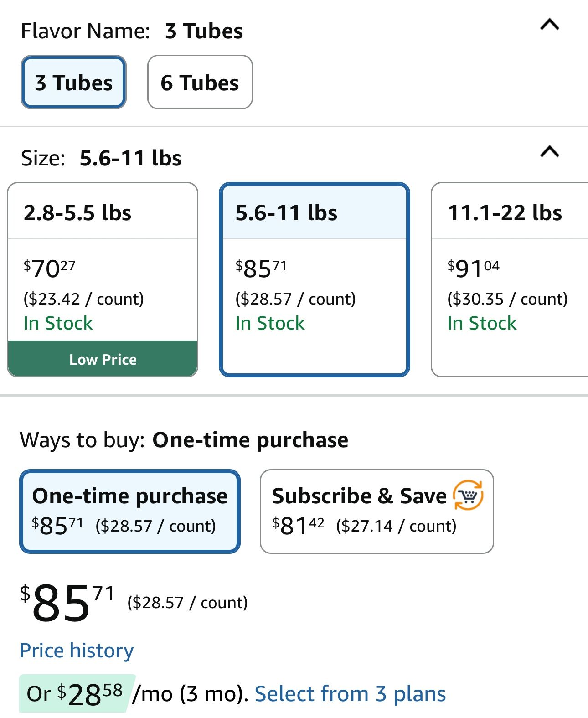Click the Subscribe & Save cart icon
Viewport: 588px width, 718px height.
[468, 496]
